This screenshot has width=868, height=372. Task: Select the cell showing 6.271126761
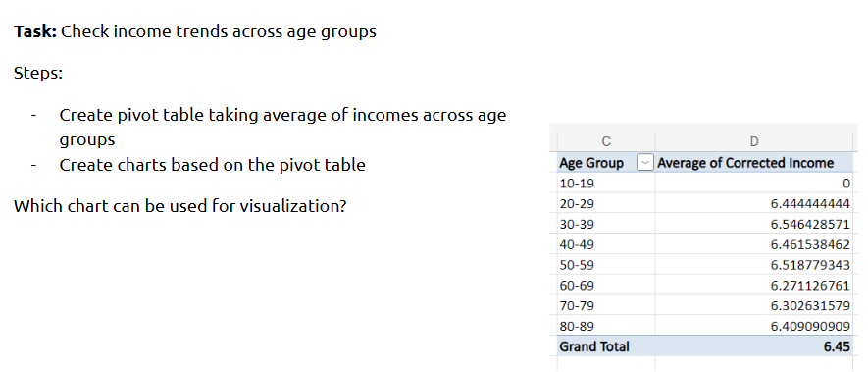click(754, 286)
